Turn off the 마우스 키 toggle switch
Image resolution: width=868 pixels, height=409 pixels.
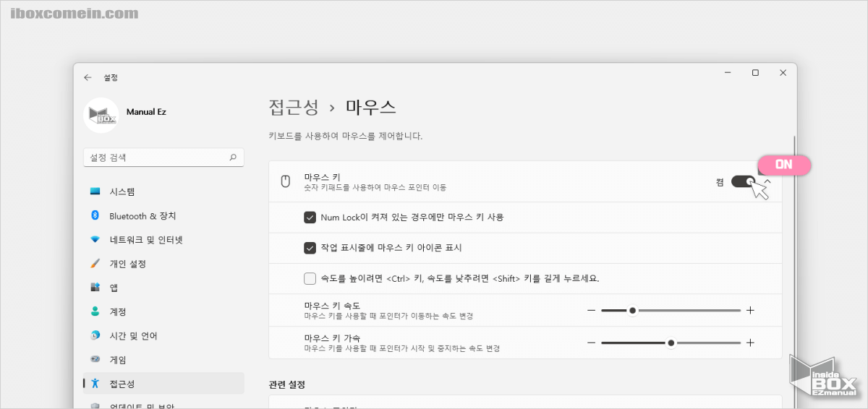coord(744,181)
